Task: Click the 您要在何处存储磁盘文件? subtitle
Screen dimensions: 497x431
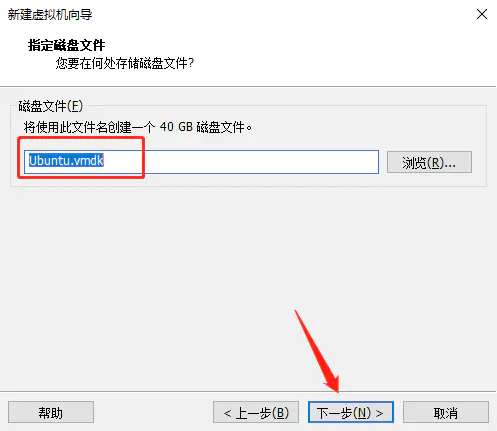Action: [x=125, y=63]
